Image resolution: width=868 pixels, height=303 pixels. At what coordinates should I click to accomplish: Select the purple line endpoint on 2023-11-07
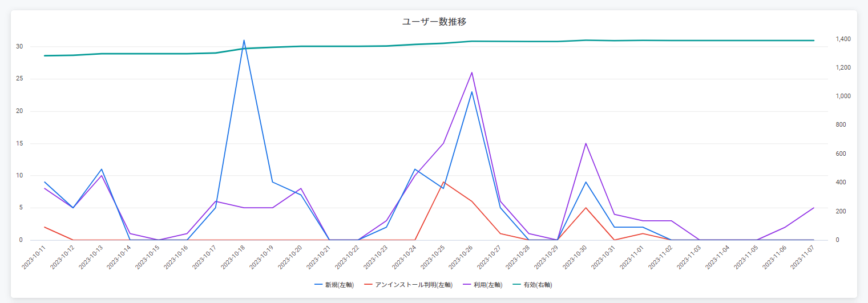pos(813,208)
